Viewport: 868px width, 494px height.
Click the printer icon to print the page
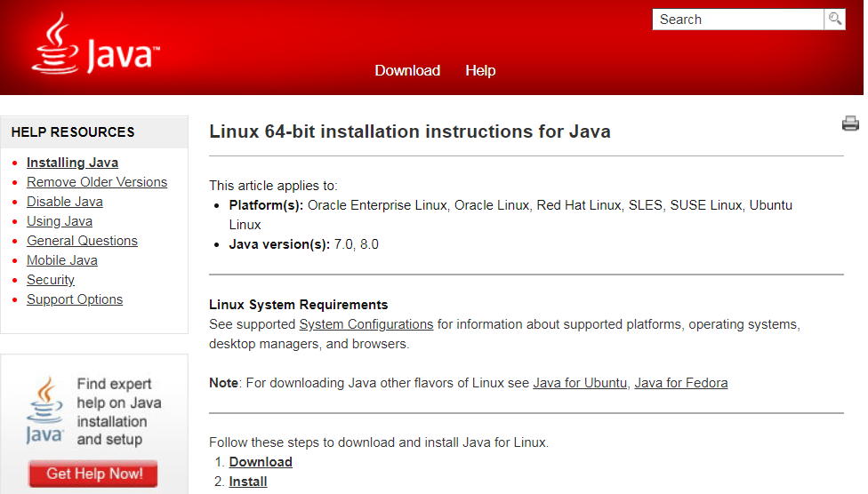coord(850,124)
